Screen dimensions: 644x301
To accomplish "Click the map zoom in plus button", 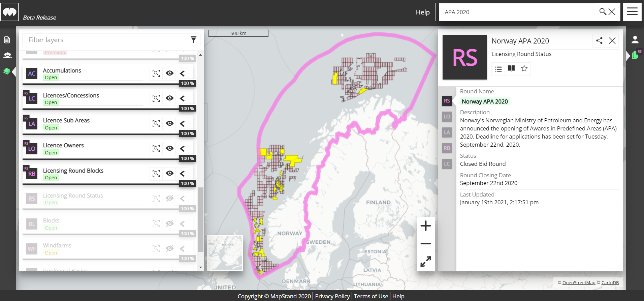I will coord(426,226).
